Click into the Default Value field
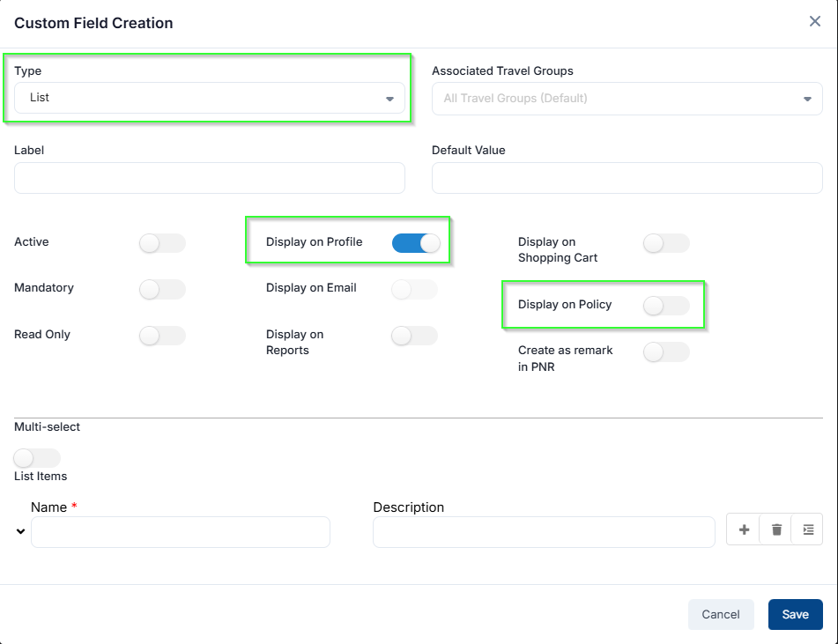This screenshot has height=644, width=838. click(627, 178)
